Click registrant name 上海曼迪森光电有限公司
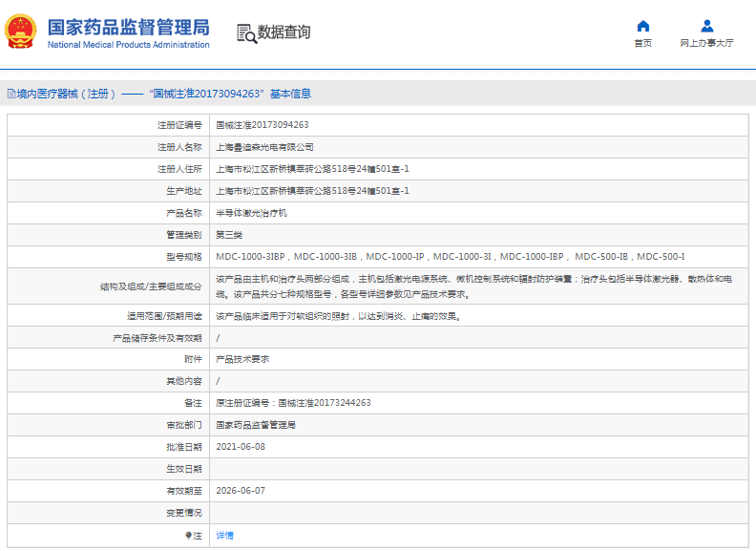Image resolution: width=756 pixels, height=551 pixels. coord(264,147)
